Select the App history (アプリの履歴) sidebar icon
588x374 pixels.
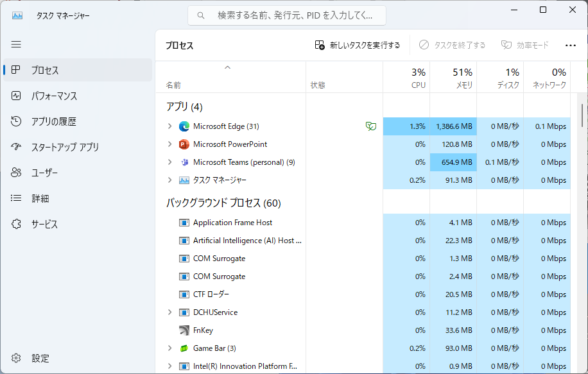point(16,121)
